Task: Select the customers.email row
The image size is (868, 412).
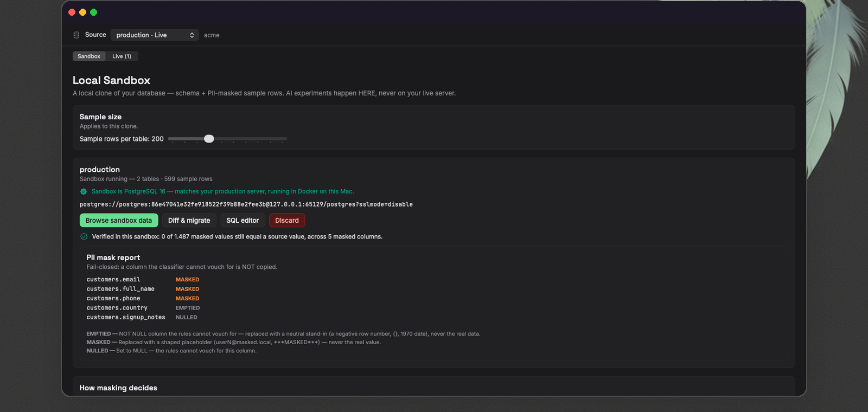Action: tap(143, 280)
